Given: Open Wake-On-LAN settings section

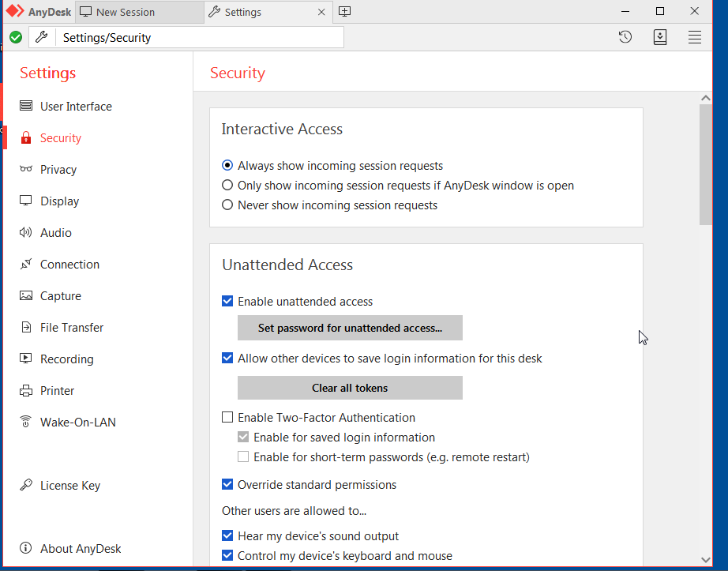Looking at the screenshot, I should click(77, 423).
